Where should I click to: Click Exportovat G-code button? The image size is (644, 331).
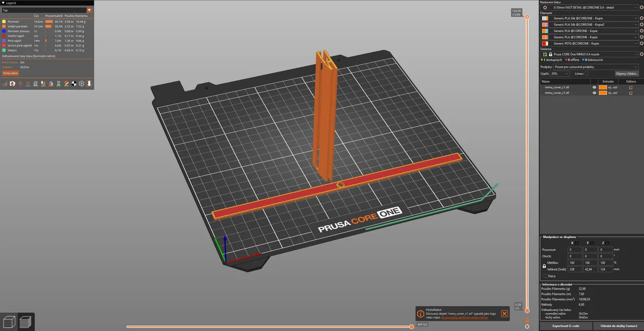566,326
